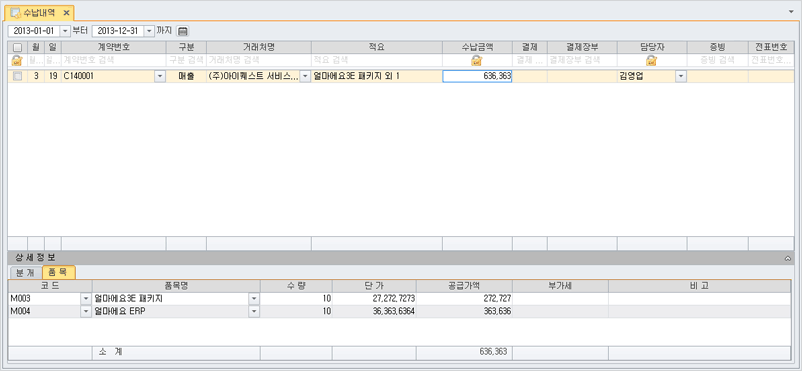Click the 증빙 검색 filter field
Screen dimensions: 802x371
(718, 60)
